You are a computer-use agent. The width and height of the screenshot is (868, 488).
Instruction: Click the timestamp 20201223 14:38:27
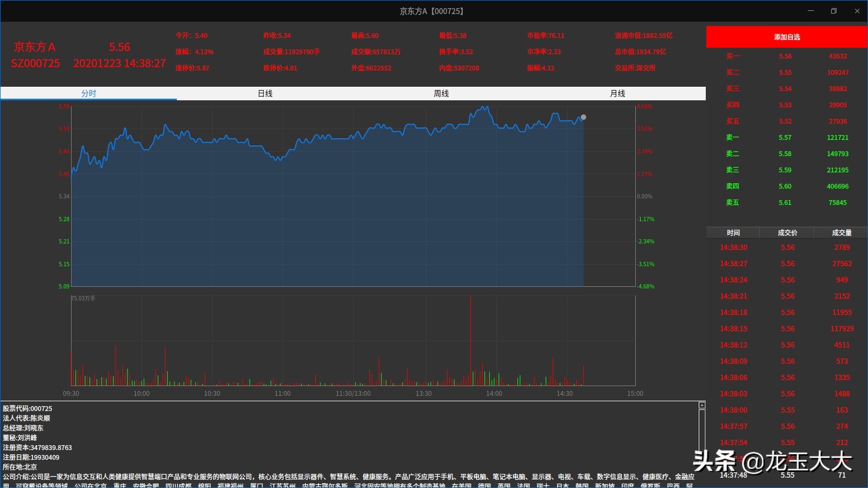tap(119, 63)
